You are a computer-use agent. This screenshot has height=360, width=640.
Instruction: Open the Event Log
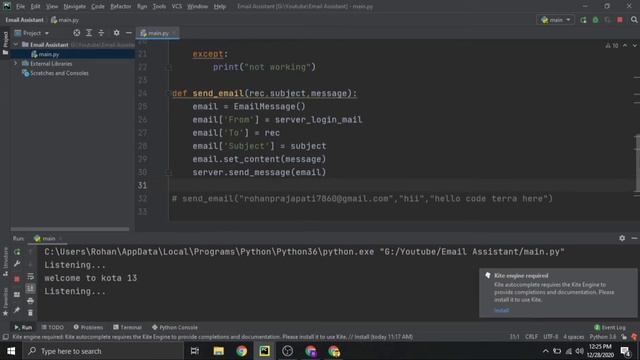[610, 327]
